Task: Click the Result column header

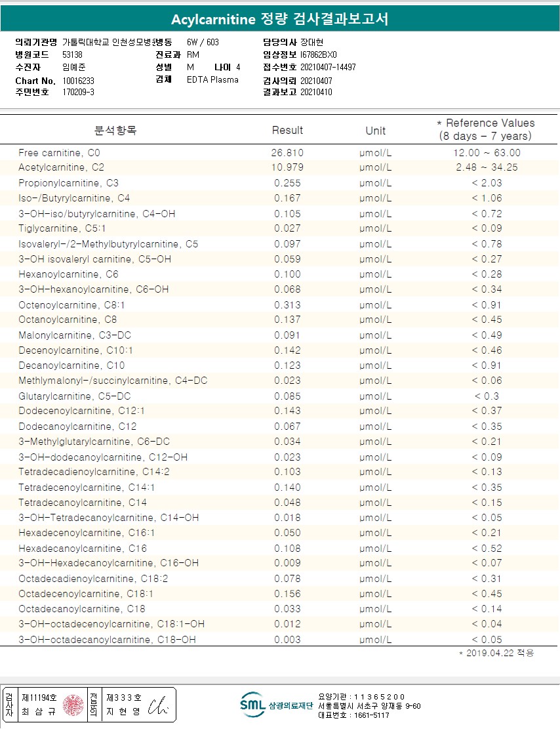Action: [x=287, y=130]
